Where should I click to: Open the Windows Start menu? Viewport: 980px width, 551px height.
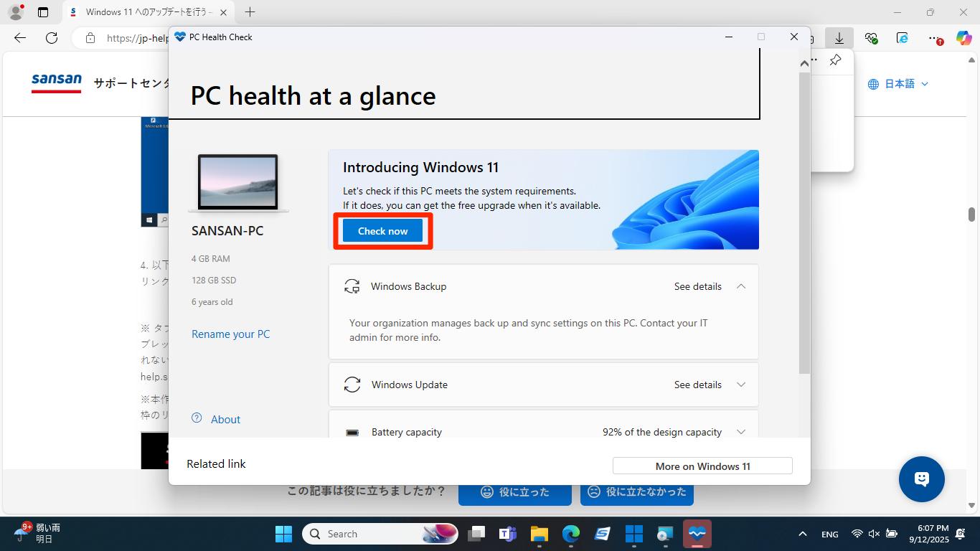[283, 534]
